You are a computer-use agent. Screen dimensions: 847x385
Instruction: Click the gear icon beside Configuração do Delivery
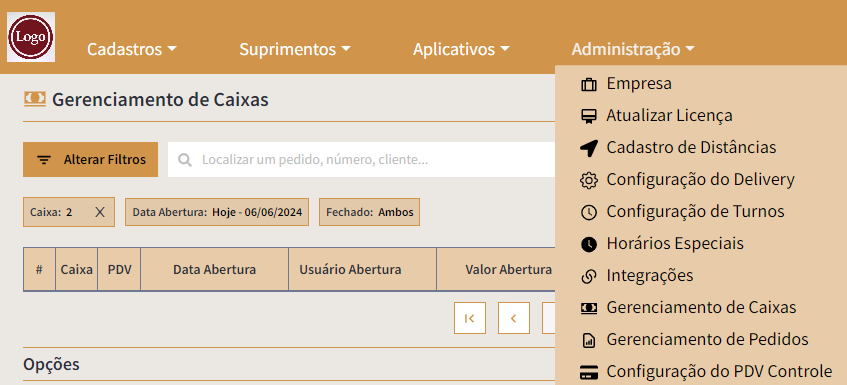(588, 180)
